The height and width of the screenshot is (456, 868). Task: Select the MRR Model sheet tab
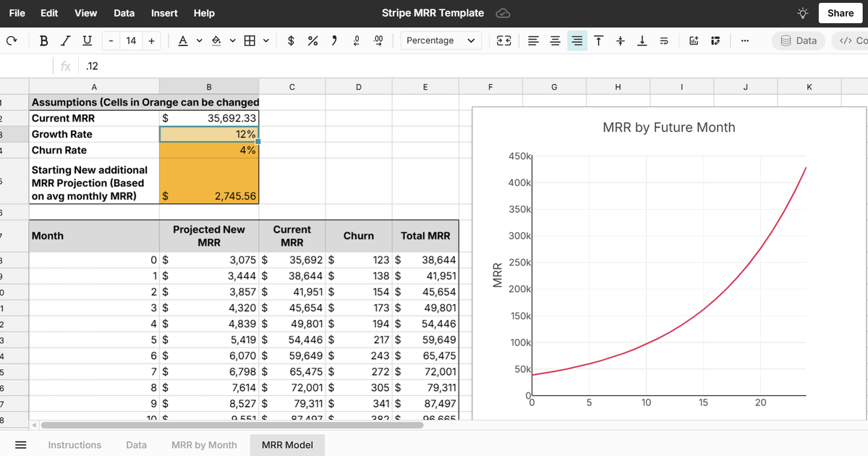(287, 445)
